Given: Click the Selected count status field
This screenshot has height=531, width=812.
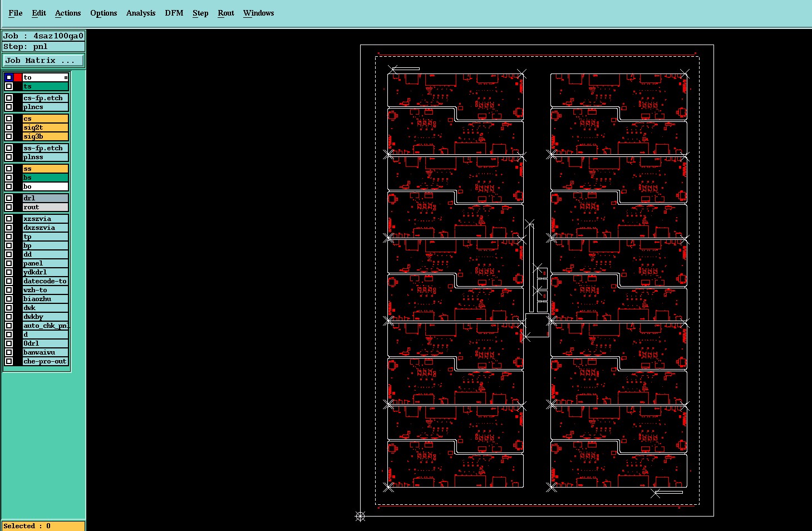Looking at the screenshot, I should (x=43, y=526).
